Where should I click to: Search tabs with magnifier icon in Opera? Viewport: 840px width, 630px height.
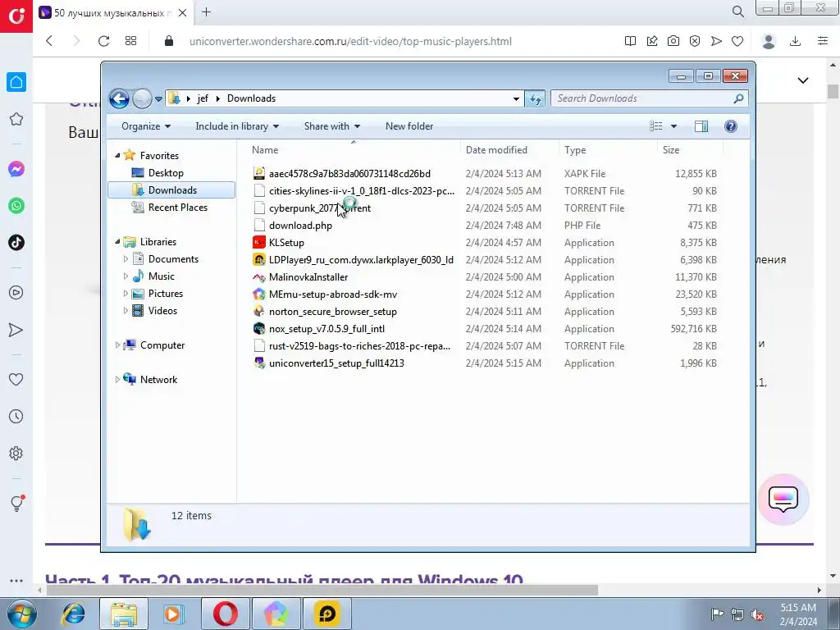point(737,11)
